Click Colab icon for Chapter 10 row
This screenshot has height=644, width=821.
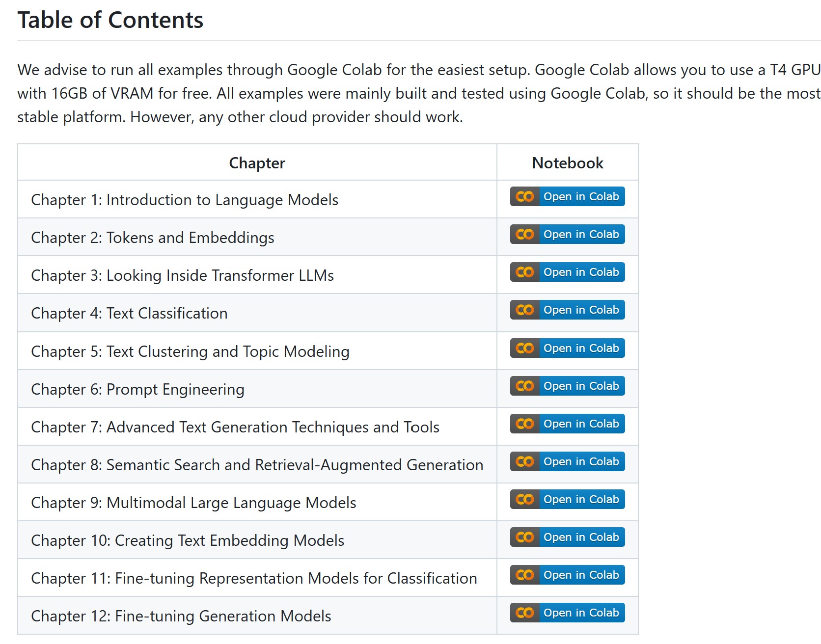coord(525,537)
